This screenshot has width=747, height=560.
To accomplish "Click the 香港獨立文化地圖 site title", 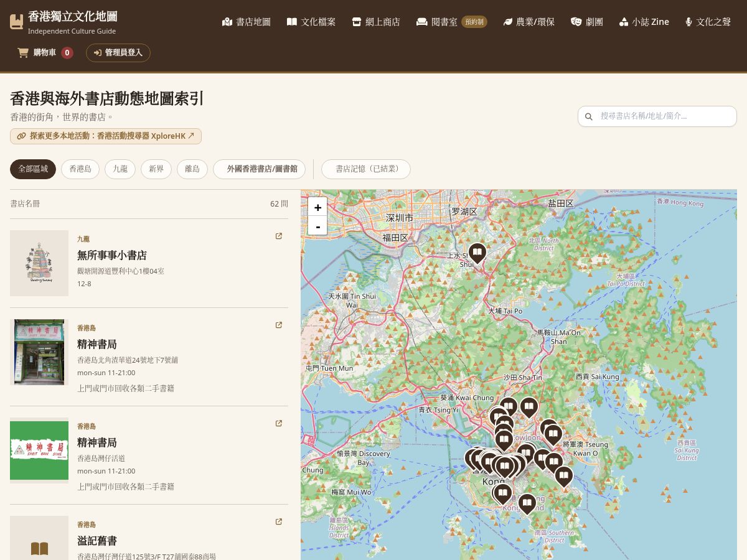I will click(73, 16).
